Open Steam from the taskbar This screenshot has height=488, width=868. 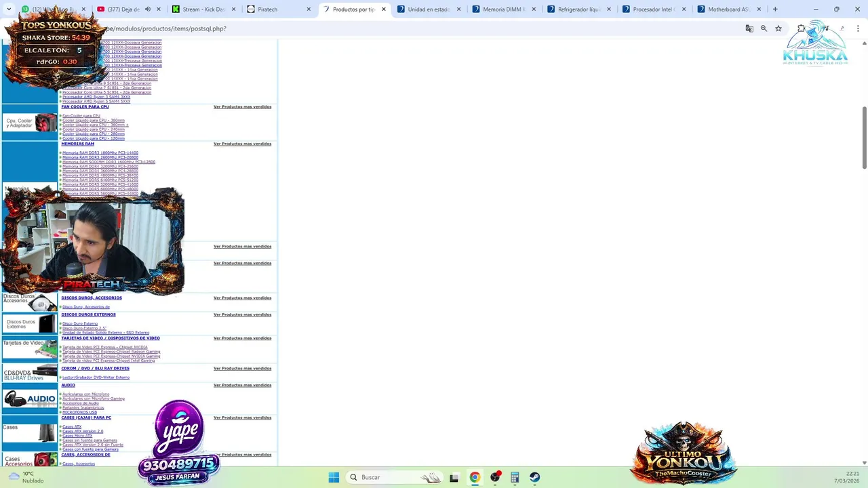[x=535, y=477]
